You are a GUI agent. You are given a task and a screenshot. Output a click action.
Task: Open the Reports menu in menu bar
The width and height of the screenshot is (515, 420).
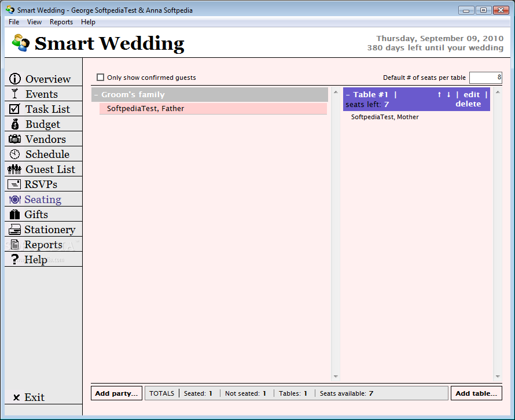61,22
